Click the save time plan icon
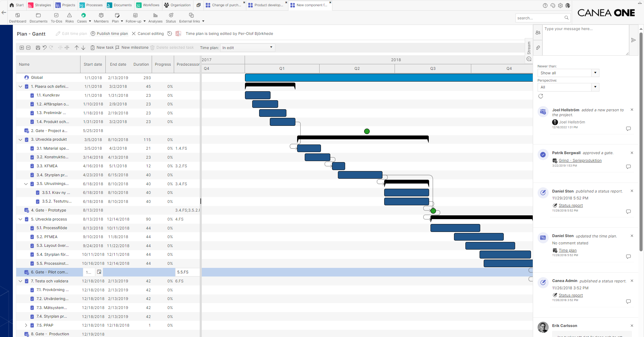This screenshot has height=337, width=644. pos(38,48)
